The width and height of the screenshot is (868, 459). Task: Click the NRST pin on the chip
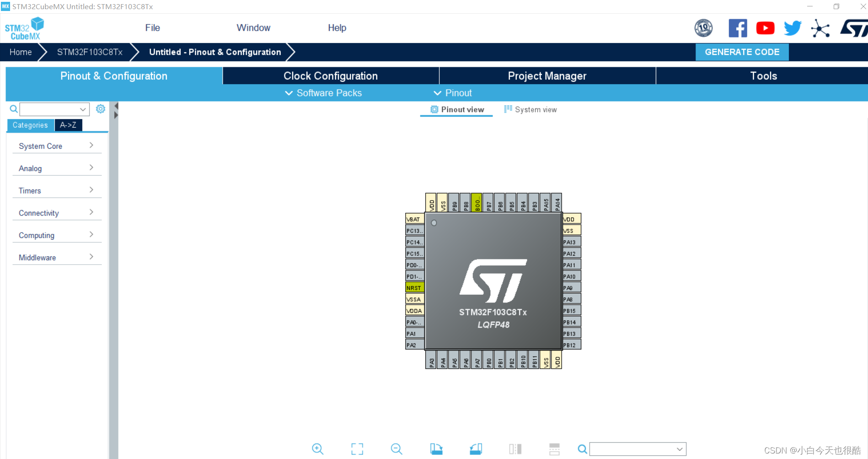(x=414, y=287)
